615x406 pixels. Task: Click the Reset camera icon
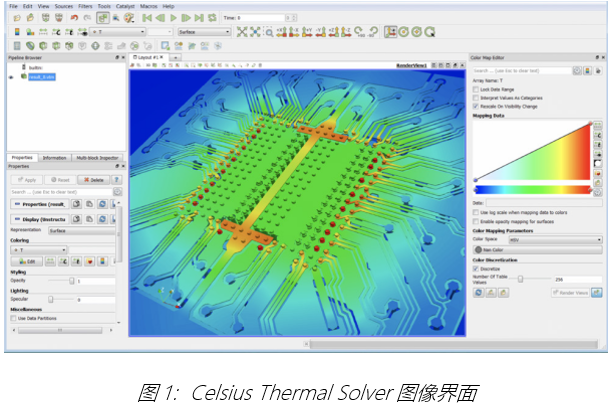(243, 32)
